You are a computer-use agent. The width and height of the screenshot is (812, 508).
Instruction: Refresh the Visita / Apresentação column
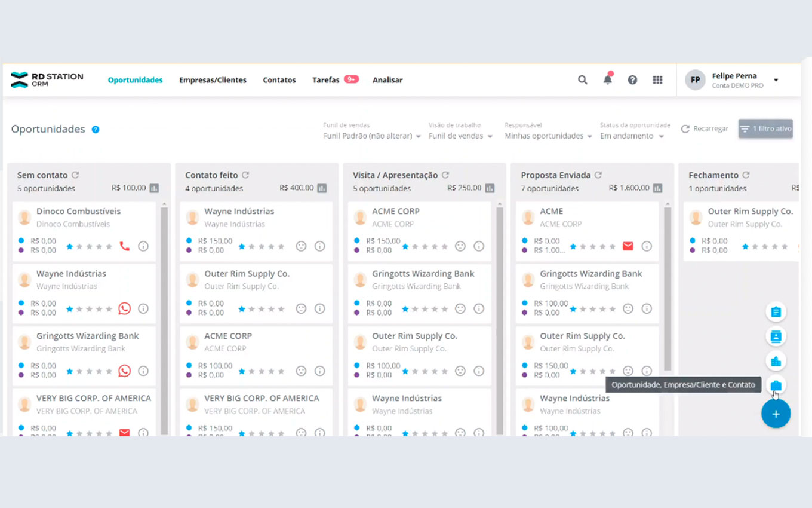pyautogui.click(x=445, y=175)
